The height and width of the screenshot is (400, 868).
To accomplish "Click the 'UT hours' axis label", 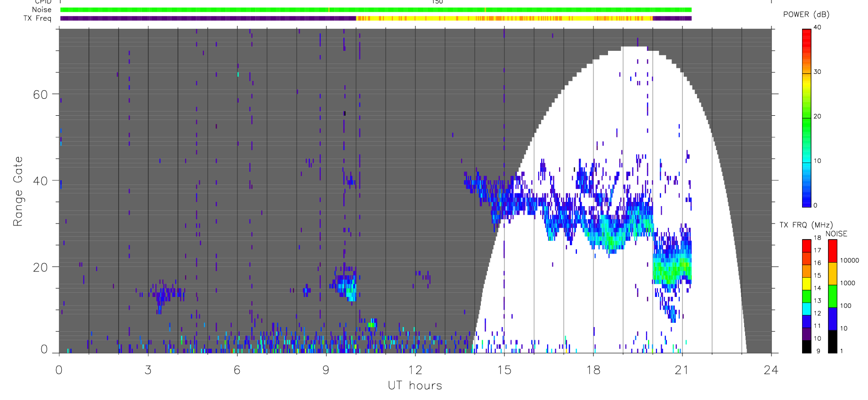I will 415,385.
